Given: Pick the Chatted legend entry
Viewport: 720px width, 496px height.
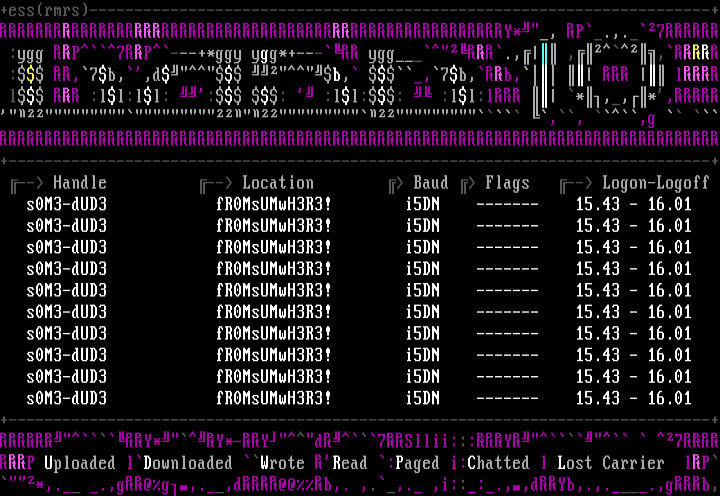Looking at the screenshot, I should [x=497, y=463].
